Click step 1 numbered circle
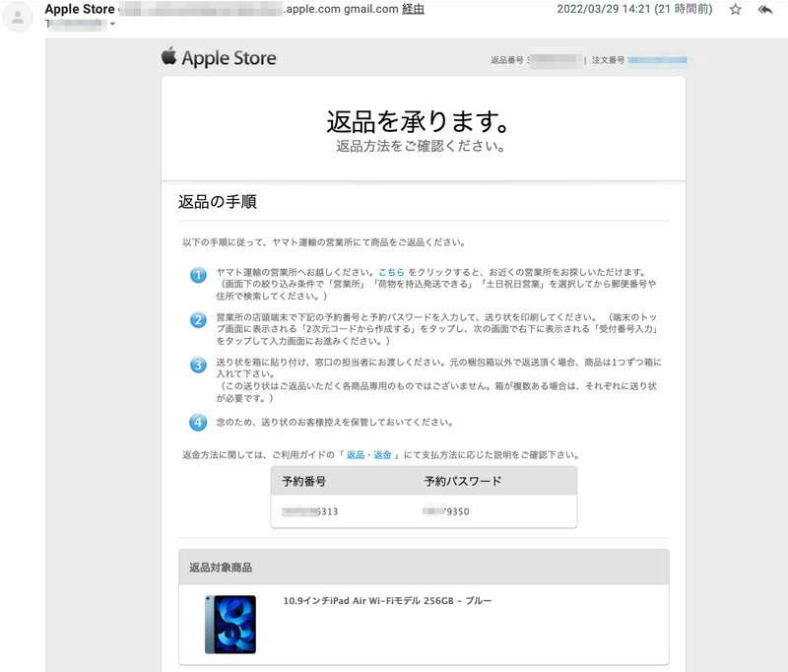788x672 pixels. [x=198, y=275]
